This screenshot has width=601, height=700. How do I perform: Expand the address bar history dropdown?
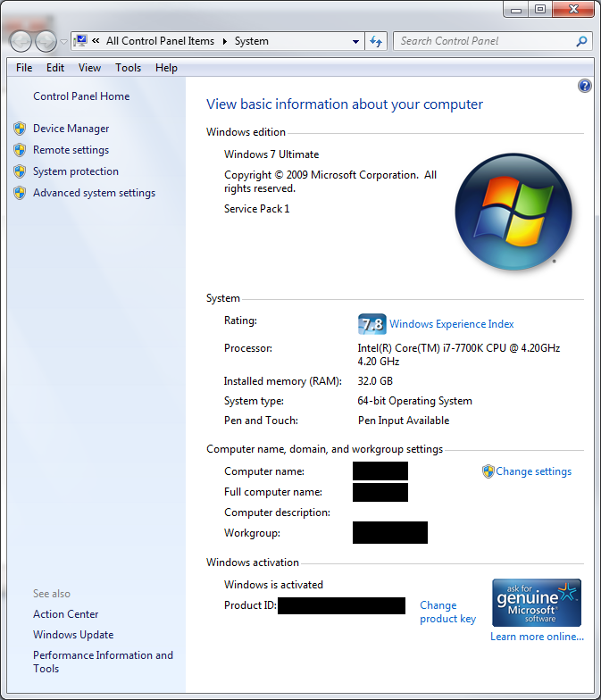[x=355, y=41]
